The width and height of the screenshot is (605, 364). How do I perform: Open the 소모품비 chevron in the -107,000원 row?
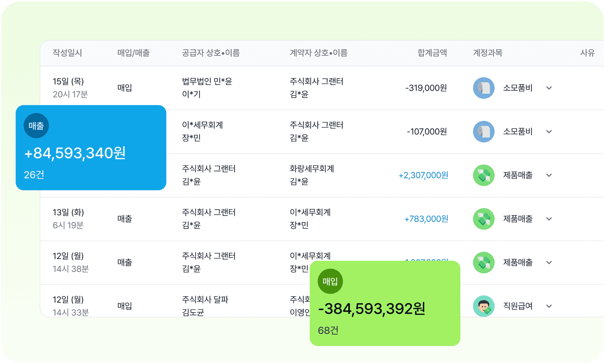(549, 132)
